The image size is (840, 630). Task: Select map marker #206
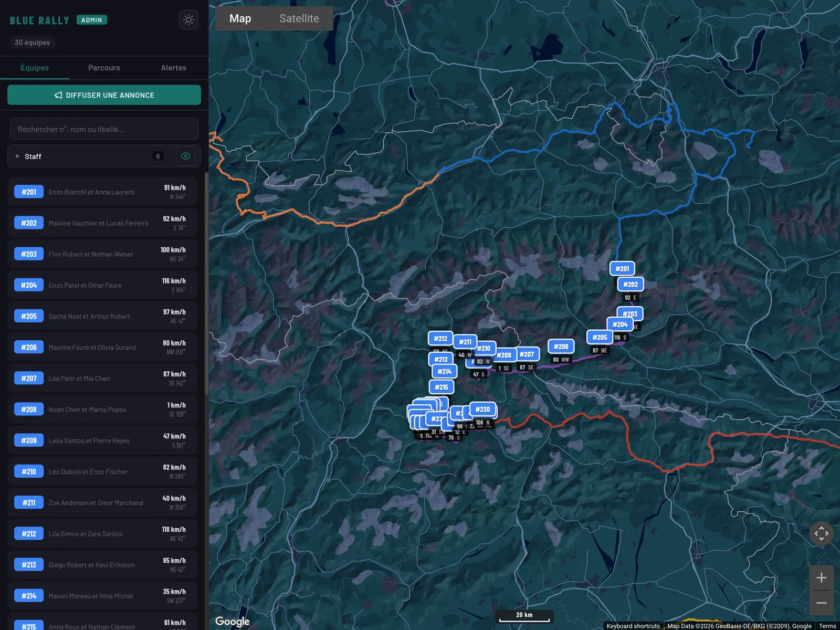561,346
